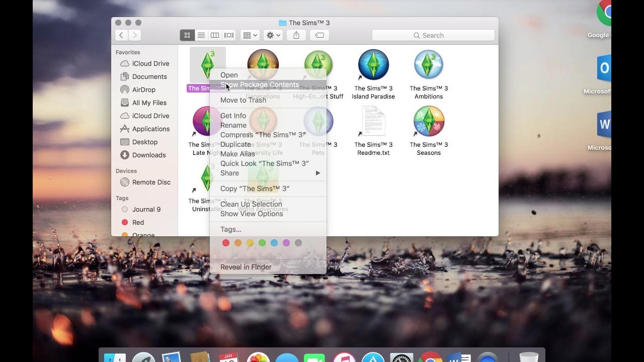Go back with the Finder back arrow
Screen dimensions: 644x362
121,35
